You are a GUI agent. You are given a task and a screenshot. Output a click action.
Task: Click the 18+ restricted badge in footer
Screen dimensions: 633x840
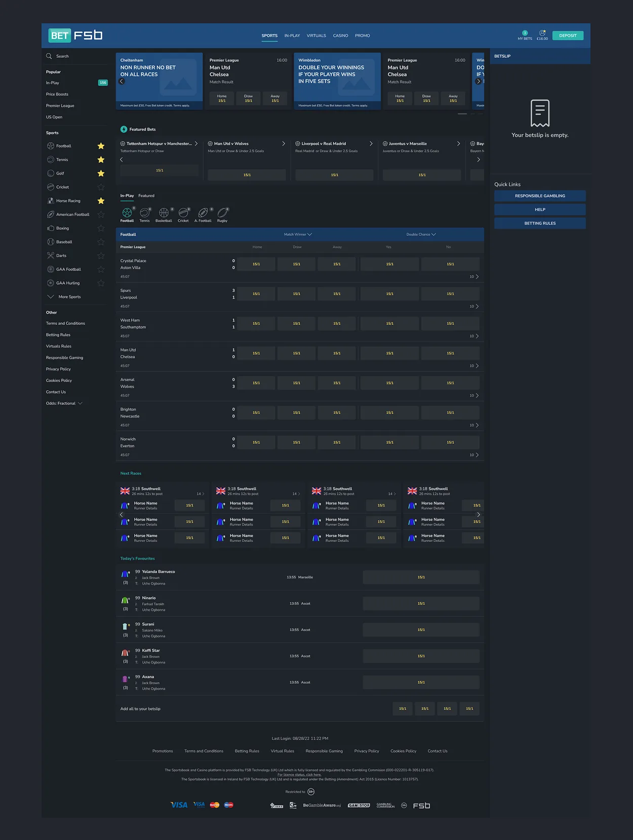[x=311, y=792]
